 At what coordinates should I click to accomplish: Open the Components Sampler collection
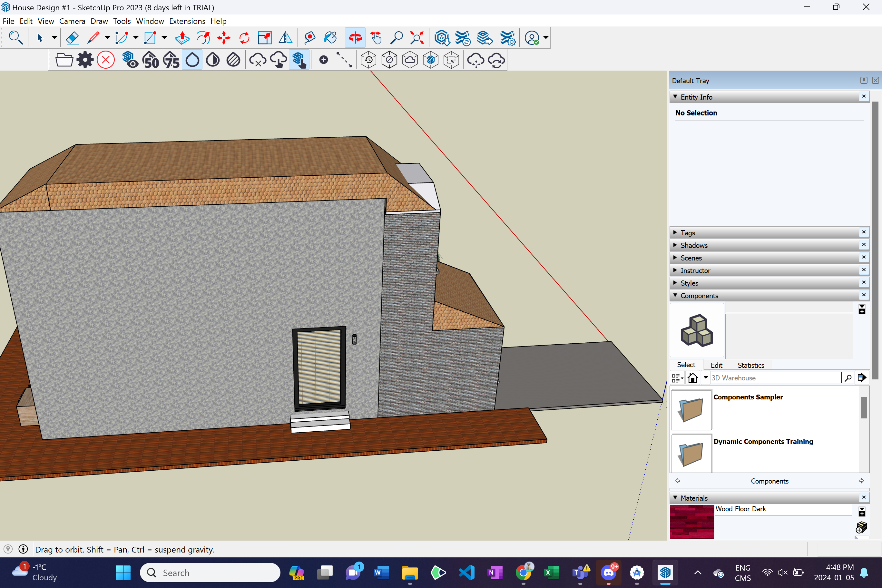pos(691,410)
